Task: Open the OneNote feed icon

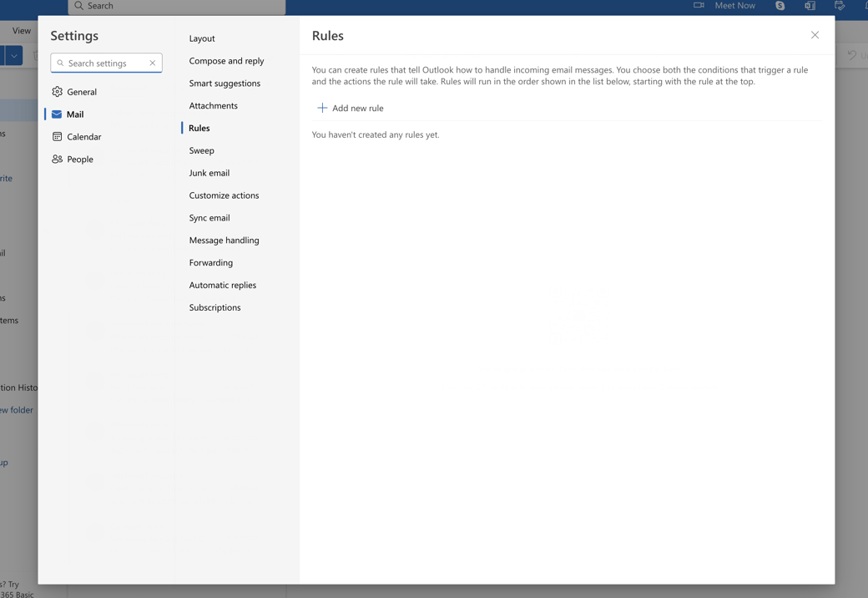Action: pos(809,5)
